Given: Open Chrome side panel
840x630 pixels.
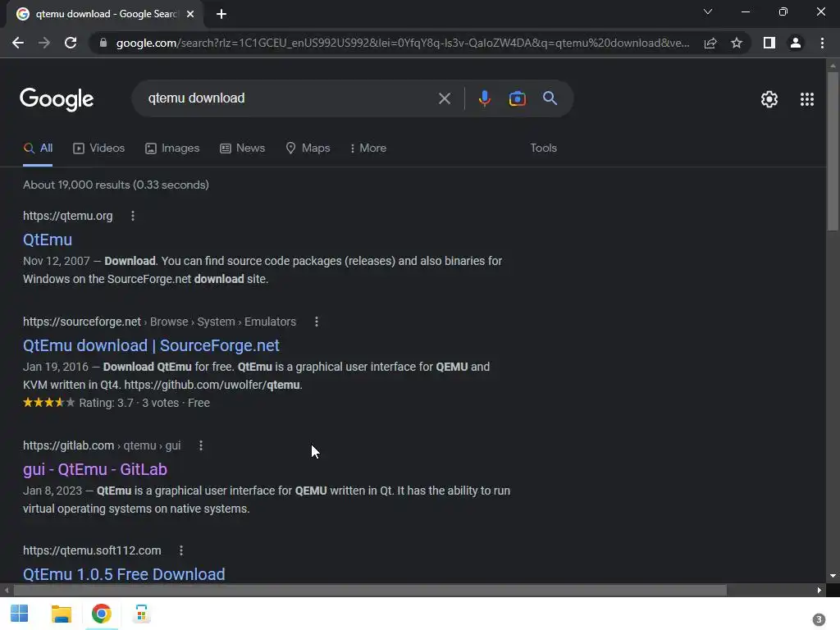Looking at the screenshot, I should (769, 43).
